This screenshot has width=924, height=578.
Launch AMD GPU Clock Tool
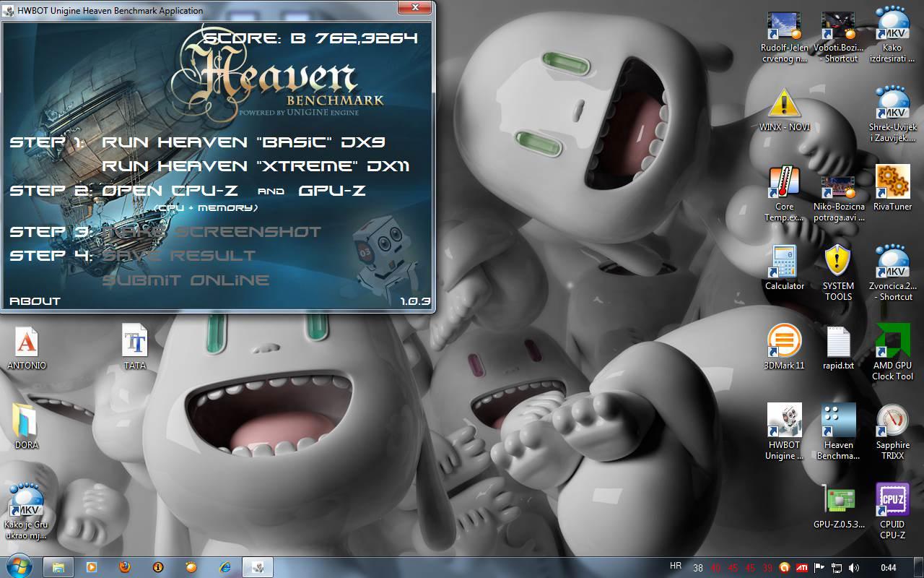click(x=892, y=352)
